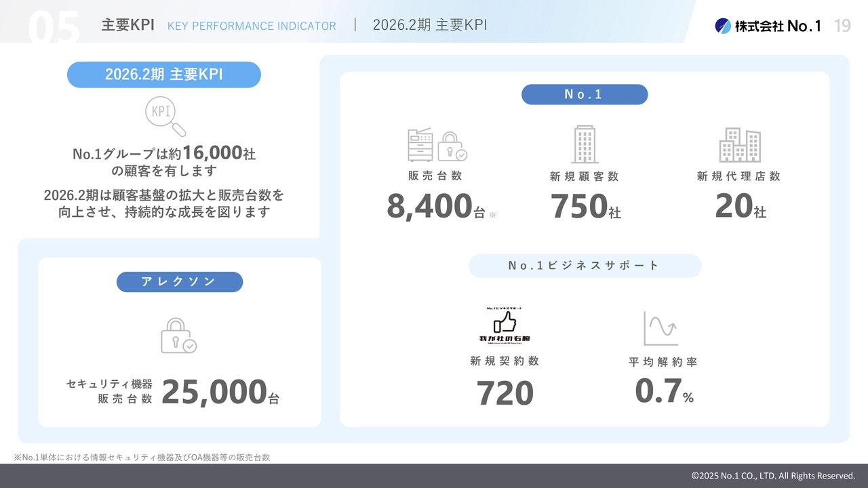The width and height of the screenshot is (868, 488).
Task: Click the KEY PERFORMANCE INDICATOR subtitle
Action: point(252,26)
